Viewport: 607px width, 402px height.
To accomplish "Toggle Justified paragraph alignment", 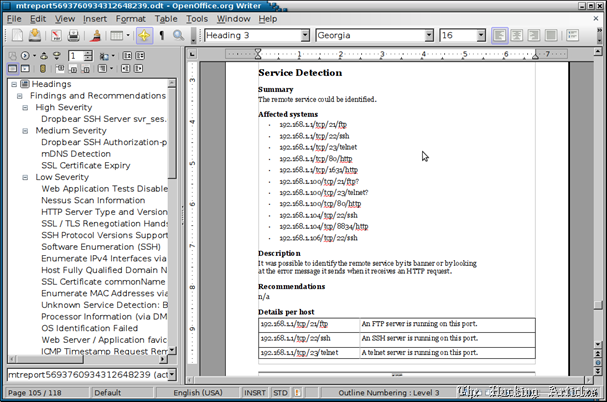I will 551,35.
